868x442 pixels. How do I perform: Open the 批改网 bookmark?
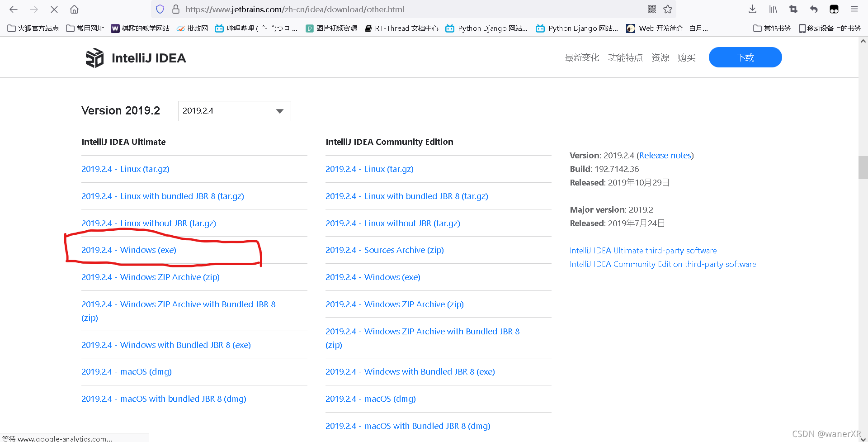coord(192,28)
